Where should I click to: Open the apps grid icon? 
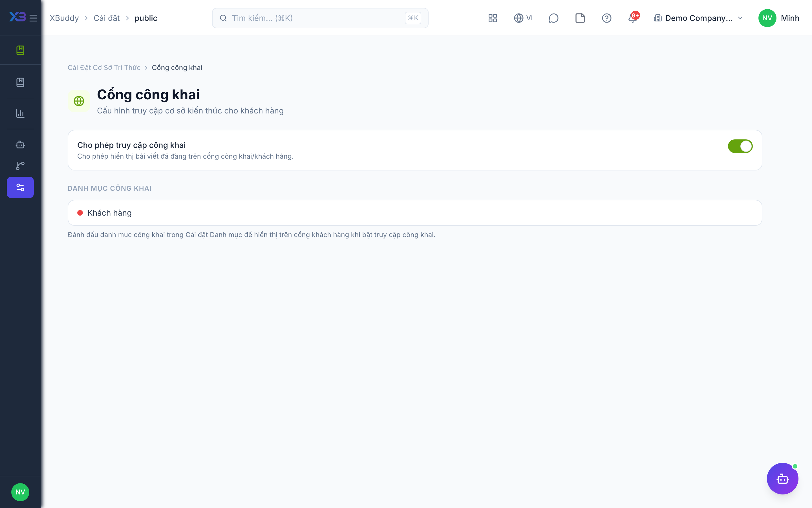(x=493, y=18)
